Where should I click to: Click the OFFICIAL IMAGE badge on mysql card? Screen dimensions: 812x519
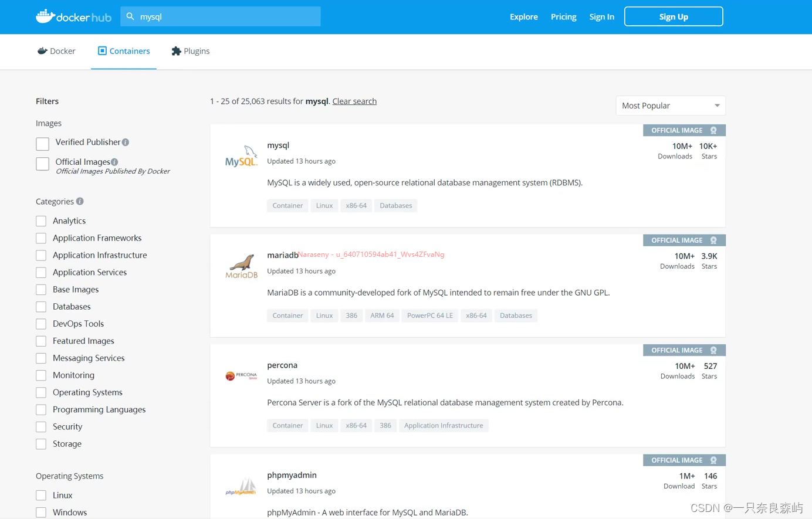coord(684,130)
